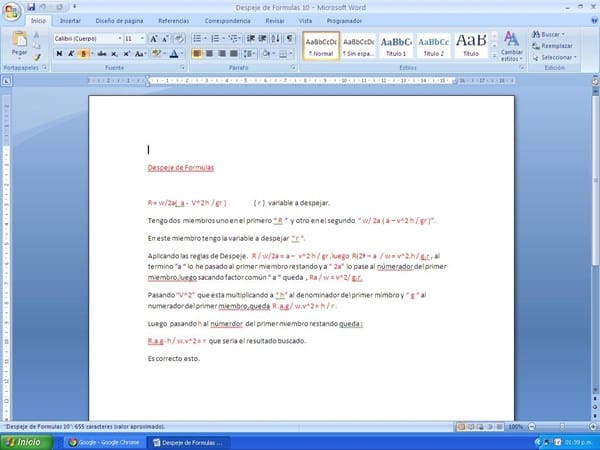Open the change case Aa dropdown
600x450 pixels.
(140, 54)
